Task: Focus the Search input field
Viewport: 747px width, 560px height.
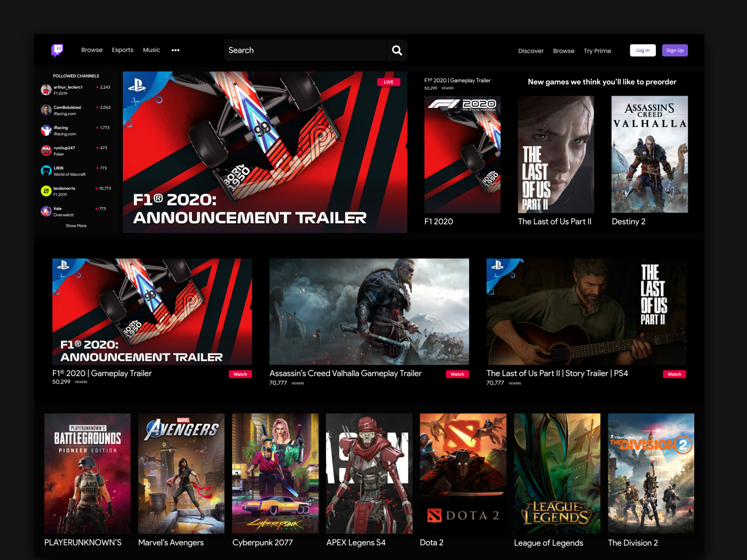Action: 305,50
